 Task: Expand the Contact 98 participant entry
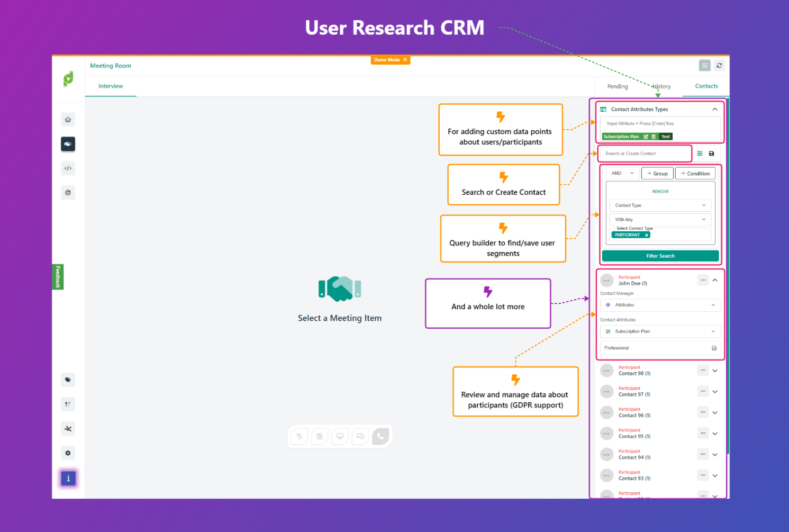715,370
